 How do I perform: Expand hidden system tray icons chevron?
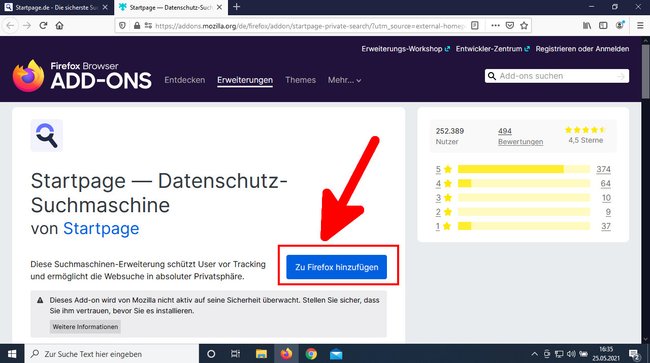point(534,354)
